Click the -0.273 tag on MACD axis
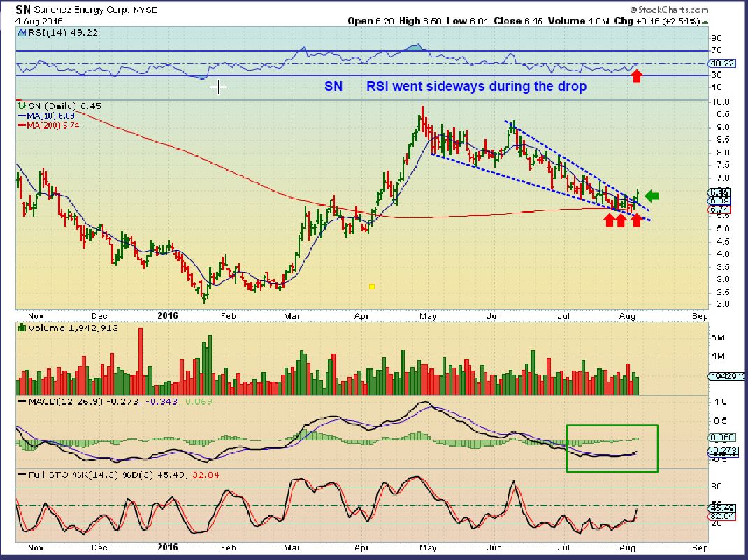Screen dimensions: 748x560 [724, 451]
